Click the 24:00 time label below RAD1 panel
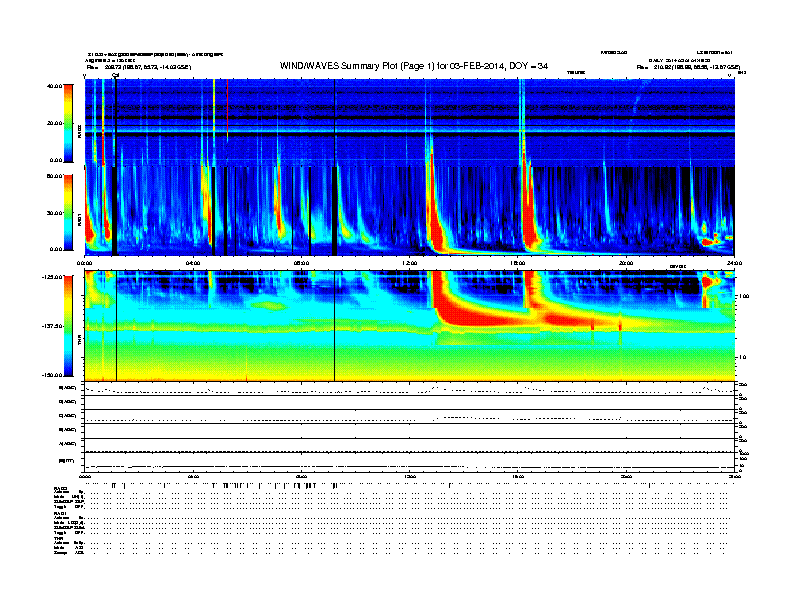792x612 pixels. tap(734, 263)
